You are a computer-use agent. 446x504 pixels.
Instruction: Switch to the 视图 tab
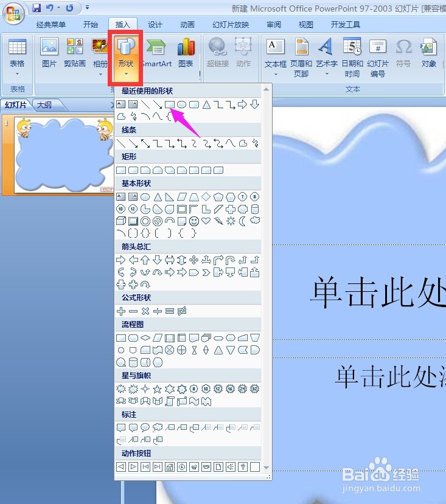pyautogui.click(x=305, y=25)
